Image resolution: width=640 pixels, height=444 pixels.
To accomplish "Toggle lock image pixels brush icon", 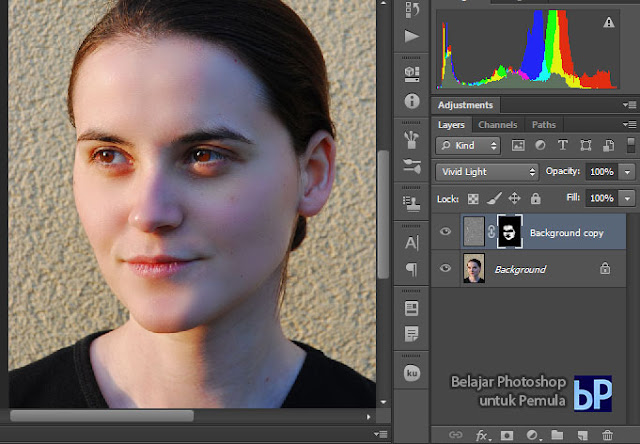I will 494,199.
